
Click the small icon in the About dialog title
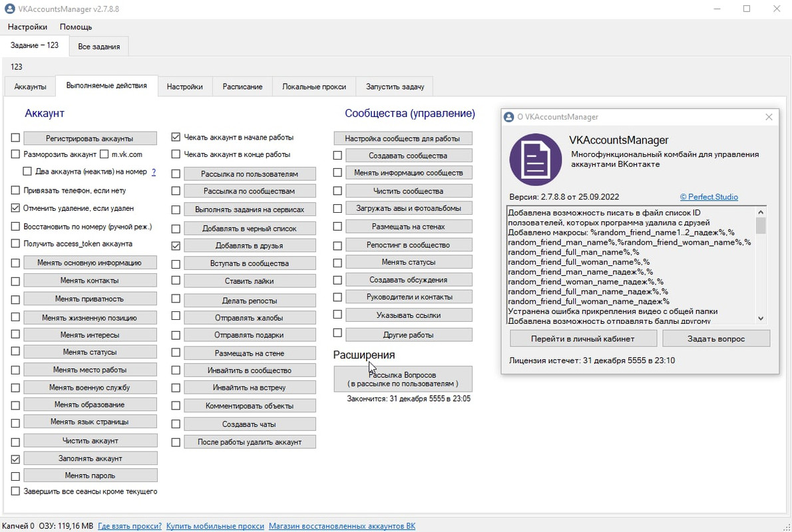click(x=509, y=116)
